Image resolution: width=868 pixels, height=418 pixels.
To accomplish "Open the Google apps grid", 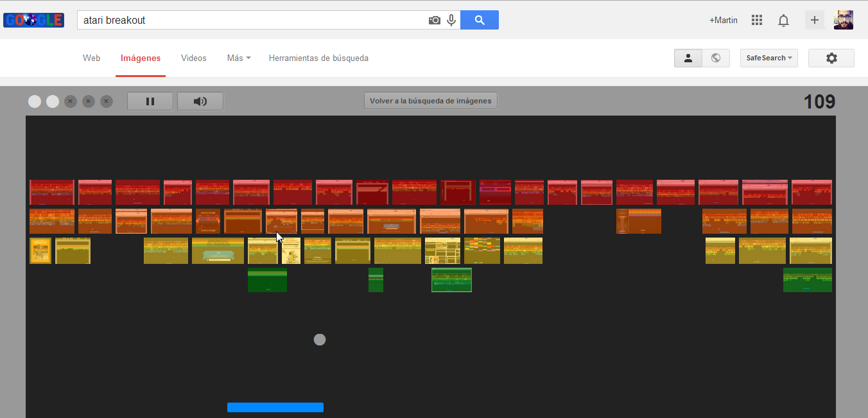I will tap(757, 20).
